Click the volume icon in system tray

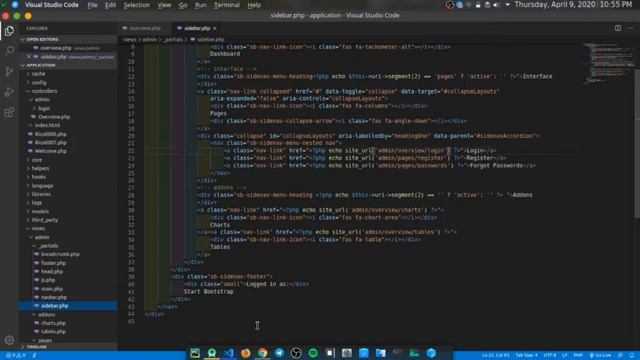[x=496, y=5]
